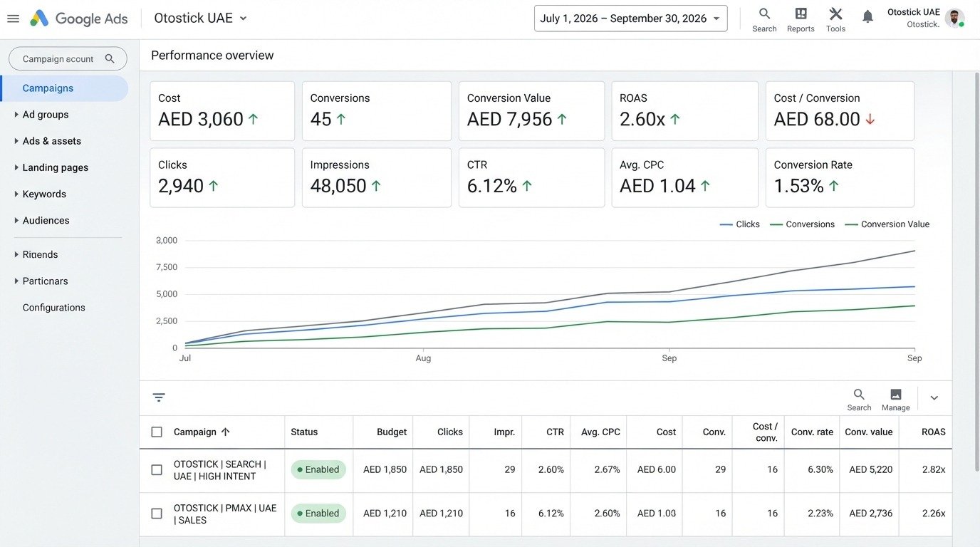Open the OTOSTICK SEARCH HIGH INTENT campaign
This screenshot has height=547, width=980.
219,470
